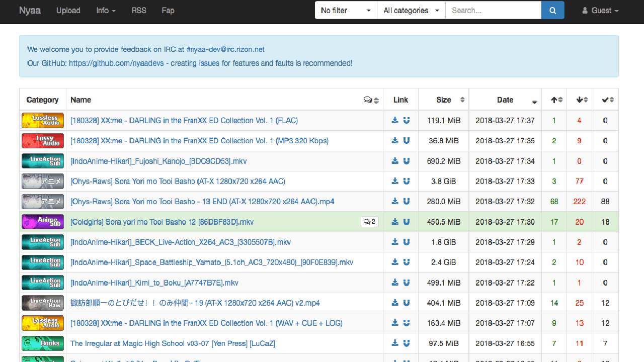Select the Anime Sub category icon on the Coldgirls row
The height and width of the screenshot is (362, 644).
pyautogui.click(x=42, y=221)
